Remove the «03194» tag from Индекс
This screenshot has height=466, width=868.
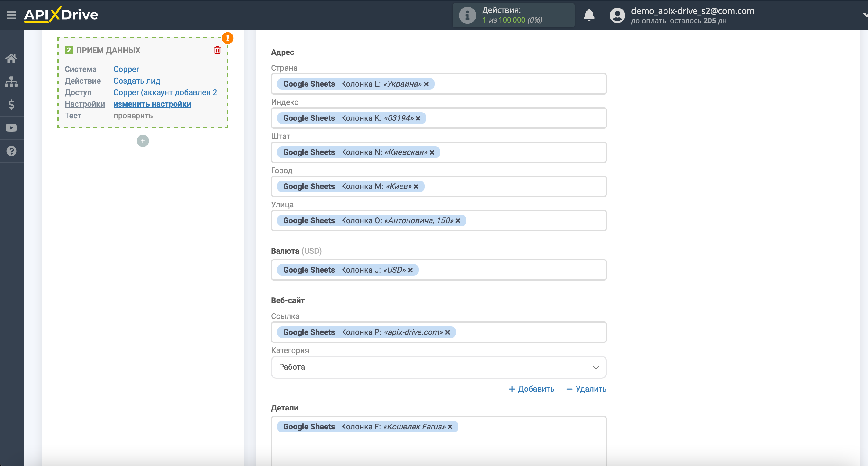pyautogui.click(x=418, y=118)
